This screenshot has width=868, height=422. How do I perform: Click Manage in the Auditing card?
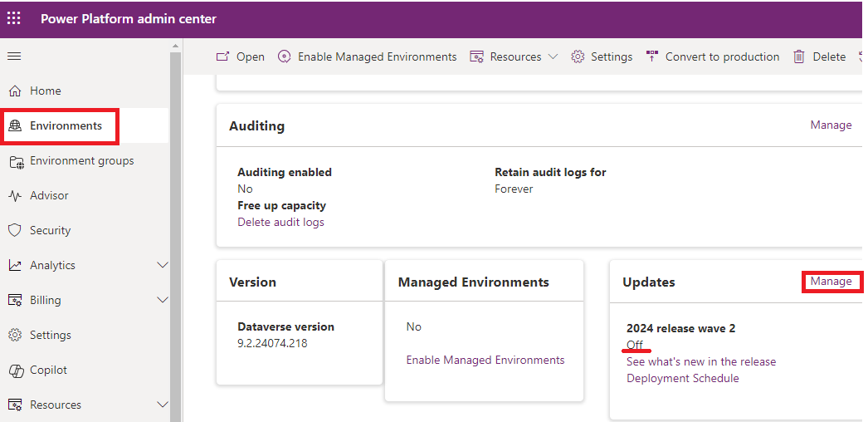tap(831, 125)
